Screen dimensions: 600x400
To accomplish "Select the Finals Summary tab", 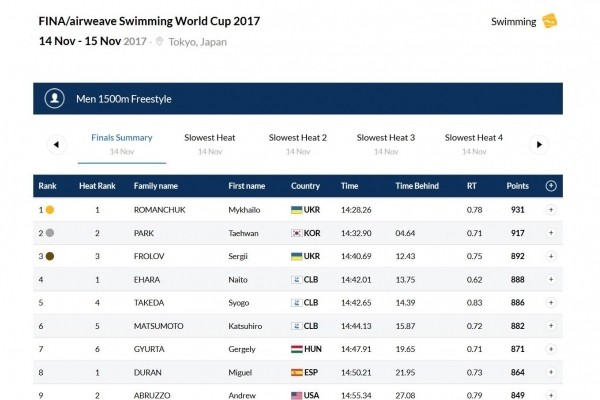I will 121,138.
